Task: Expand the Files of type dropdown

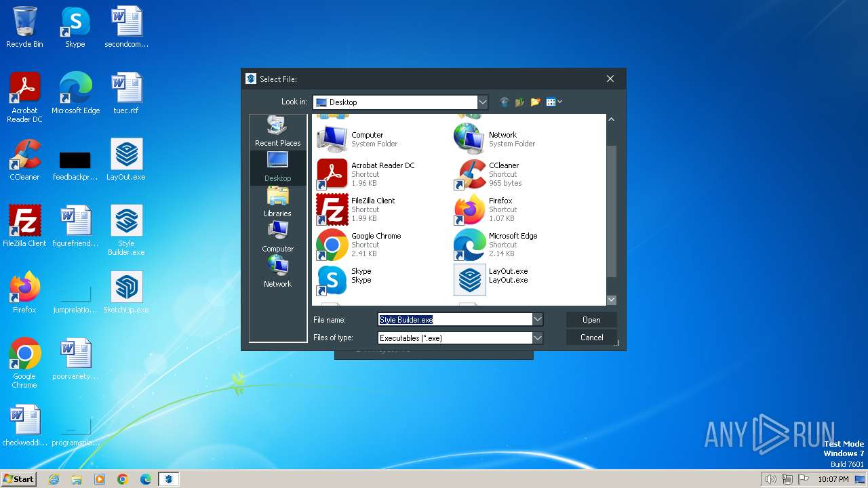Action: pos(538,338)
